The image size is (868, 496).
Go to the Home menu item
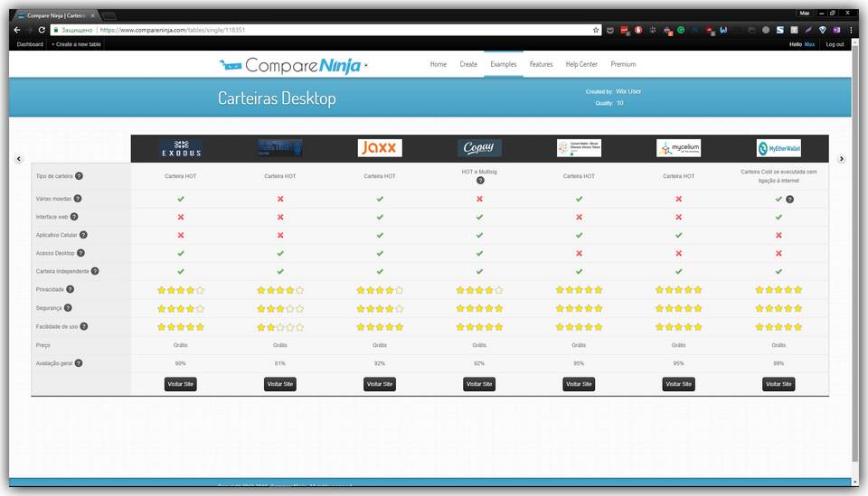click(x=439, y=64)
